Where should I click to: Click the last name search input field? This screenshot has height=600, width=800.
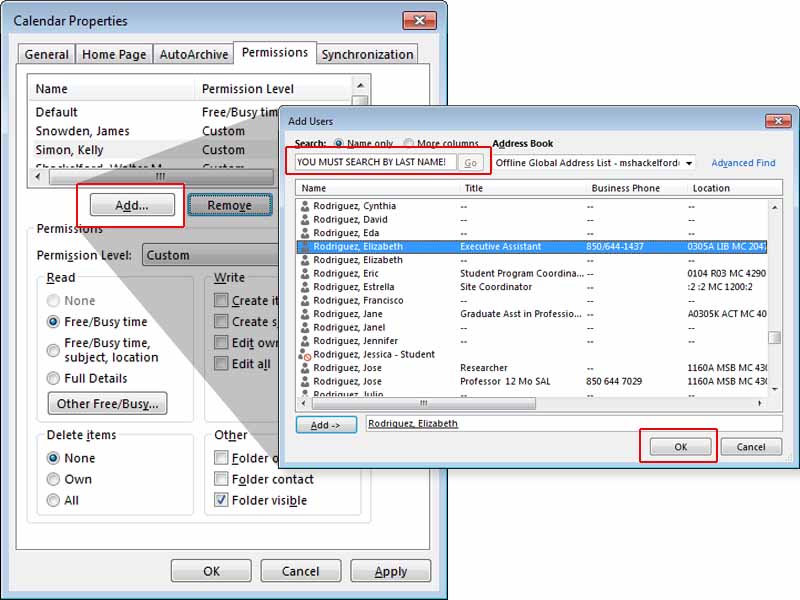point(375,162)
